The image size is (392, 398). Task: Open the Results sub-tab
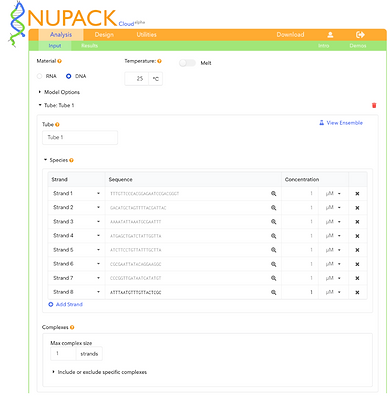[89, 46]
